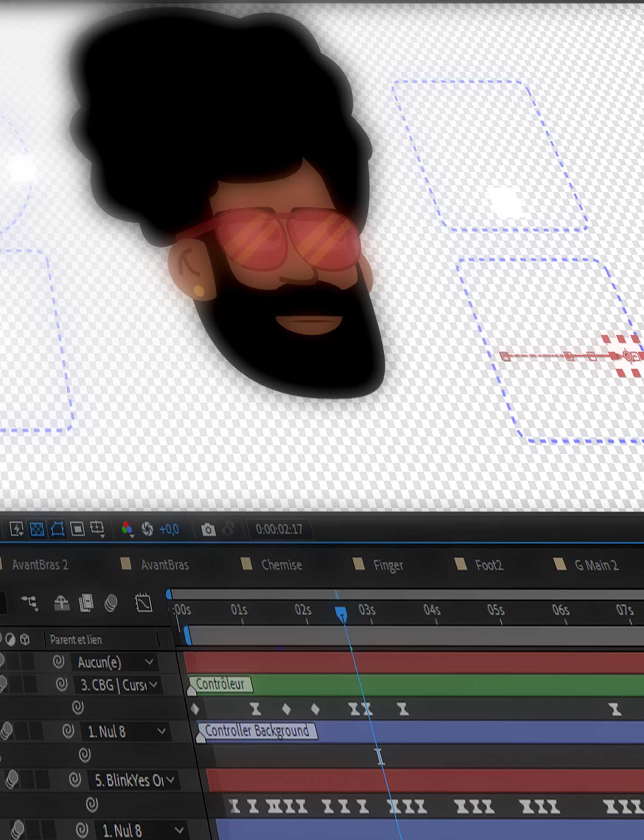Click the dimmed Show Snapshot icon
Viewport: 644px width, 840px height.
click(228, 529)
